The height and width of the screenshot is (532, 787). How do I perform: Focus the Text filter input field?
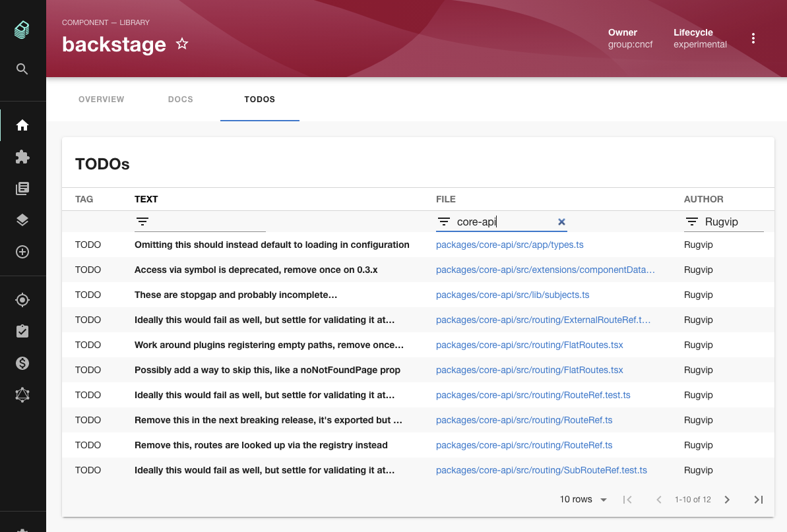(x=201, y=222)
